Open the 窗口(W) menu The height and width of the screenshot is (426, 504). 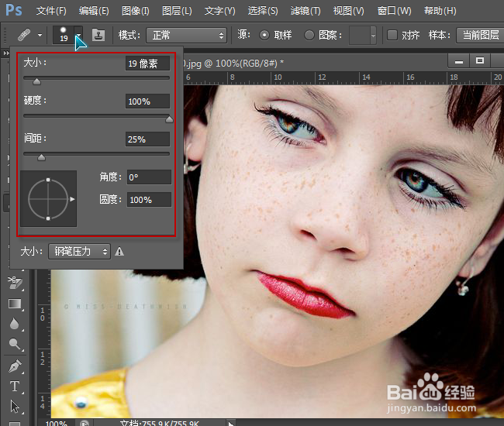point(394,12)
